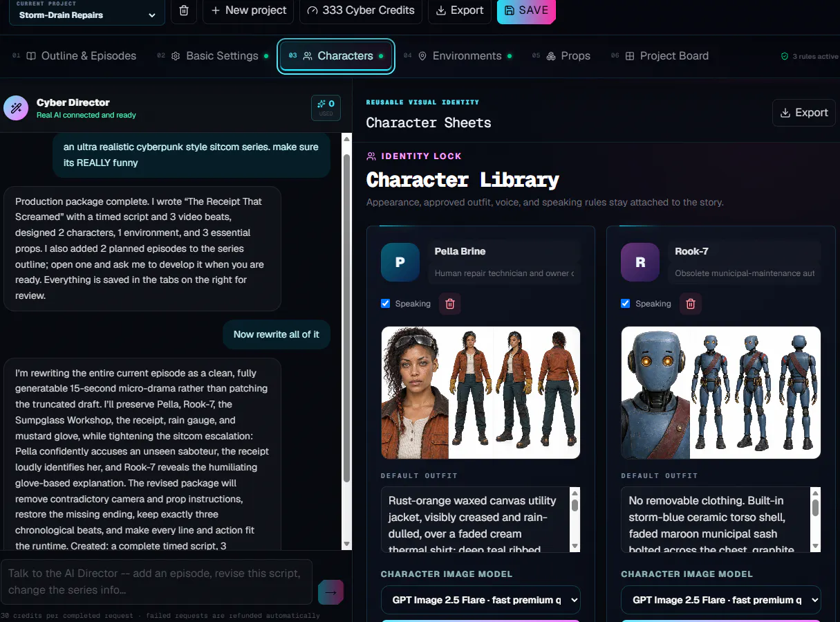Delete the Pella Brine character
Viewport: 840px width, 622px height.
(450, 304)
